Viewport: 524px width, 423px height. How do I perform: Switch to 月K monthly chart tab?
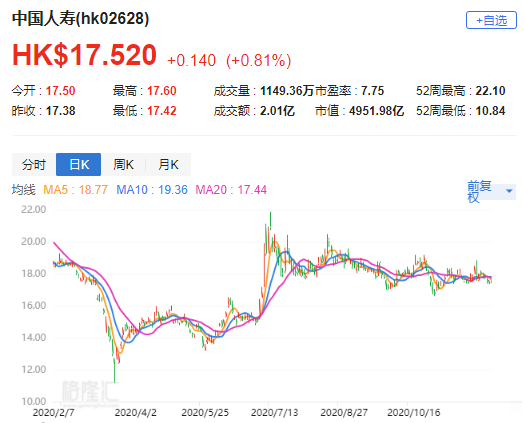pos(168,164)
